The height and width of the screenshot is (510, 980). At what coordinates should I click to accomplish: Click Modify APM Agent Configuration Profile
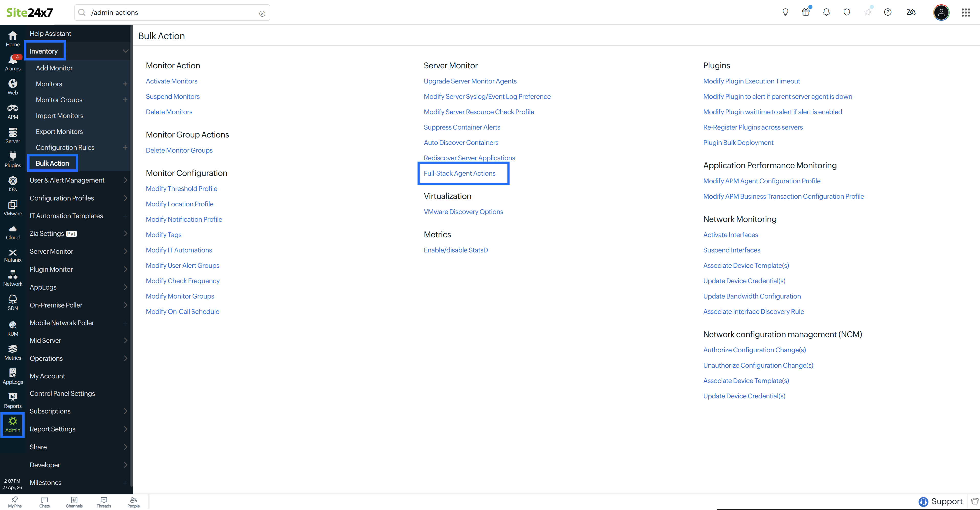click(762, 181)
